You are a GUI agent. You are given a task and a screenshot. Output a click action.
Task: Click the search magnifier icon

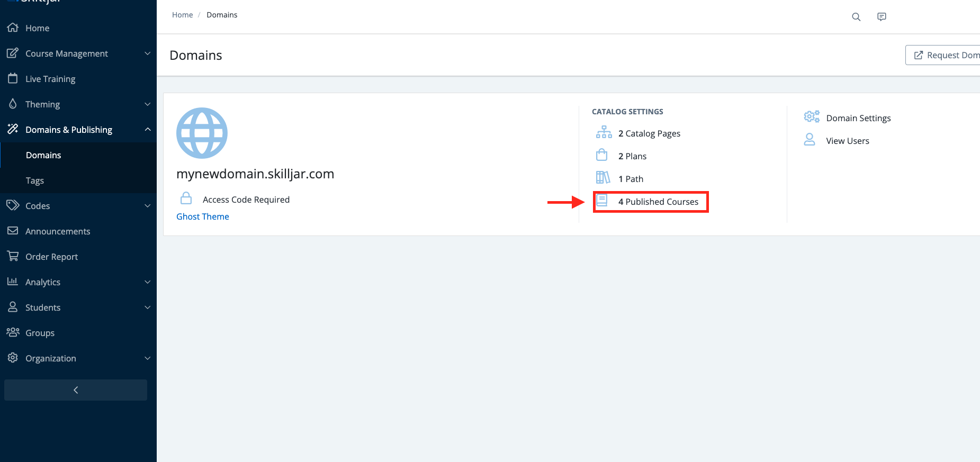tap(856, 17)
